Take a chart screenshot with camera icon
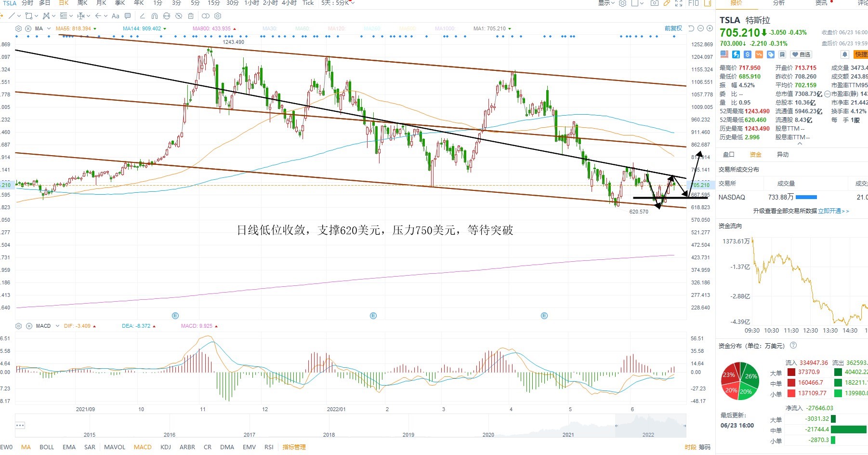The image size is (868, 455). tap(655, 3)
